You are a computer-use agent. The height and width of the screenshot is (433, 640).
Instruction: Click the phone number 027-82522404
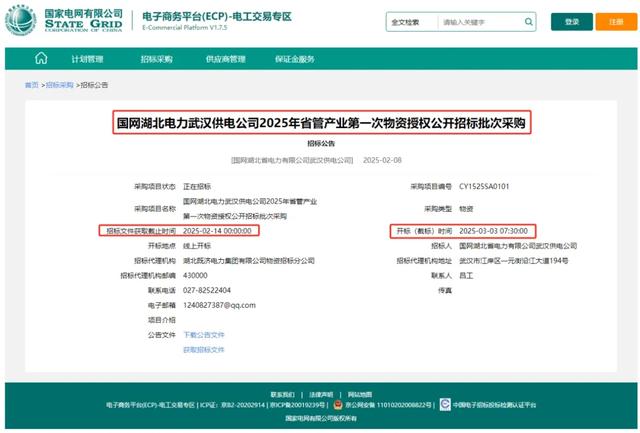tap(207, 290)
